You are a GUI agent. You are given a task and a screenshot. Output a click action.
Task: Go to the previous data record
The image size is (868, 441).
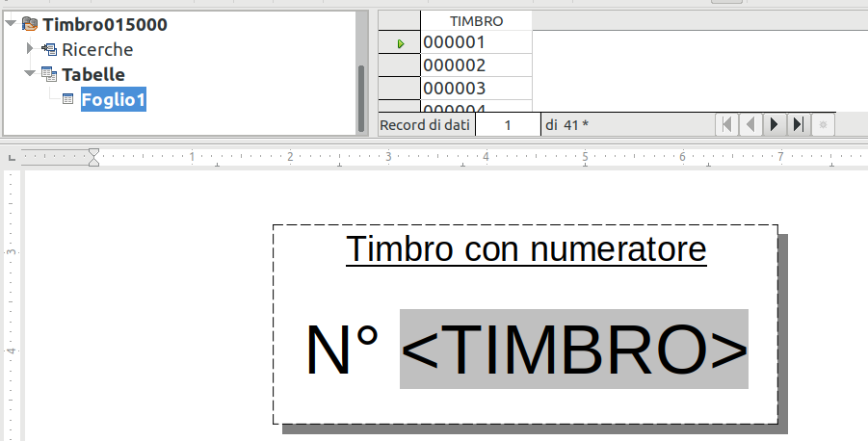coord(750,124)
